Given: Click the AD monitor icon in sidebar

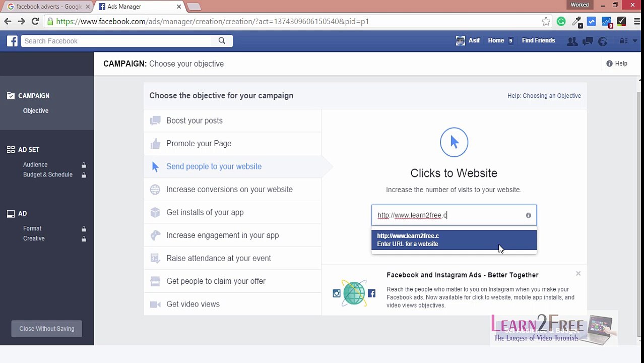Looking at the screenshot, I should (x=11, y=214).
